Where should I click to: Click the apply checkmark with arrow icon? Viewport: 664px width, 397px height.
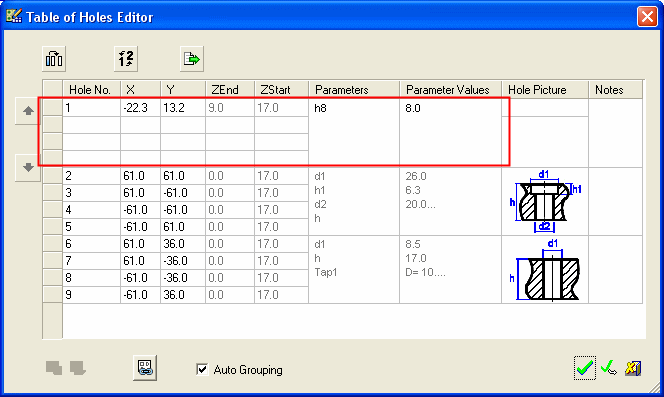tap(609, 368)
